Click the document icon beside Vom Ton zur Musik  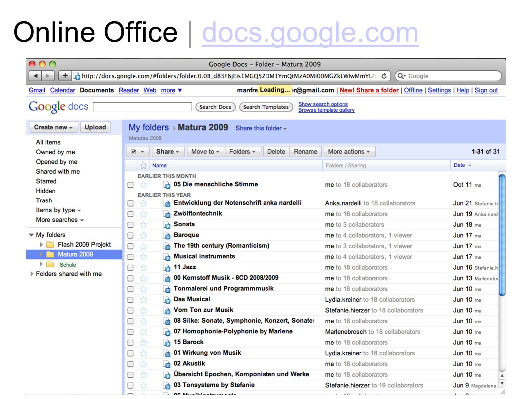[166, 310]
